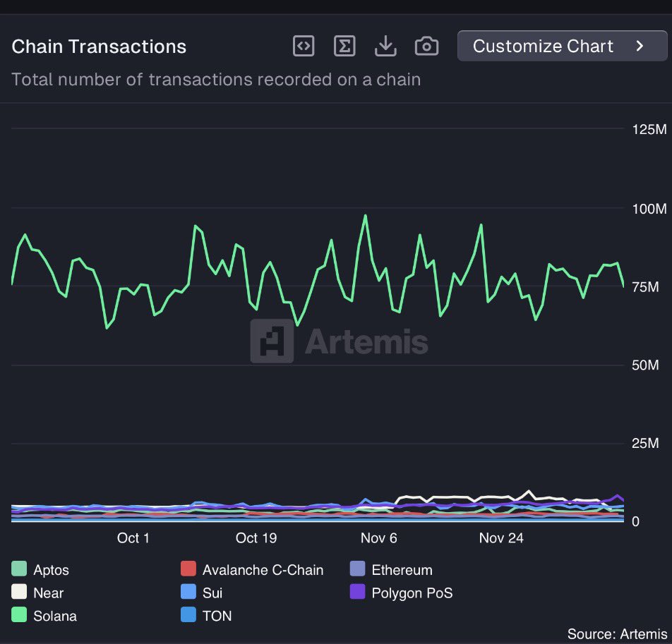Click the Chain Transactions chart title
Viewport: 672px width, 644px height.
99,47
